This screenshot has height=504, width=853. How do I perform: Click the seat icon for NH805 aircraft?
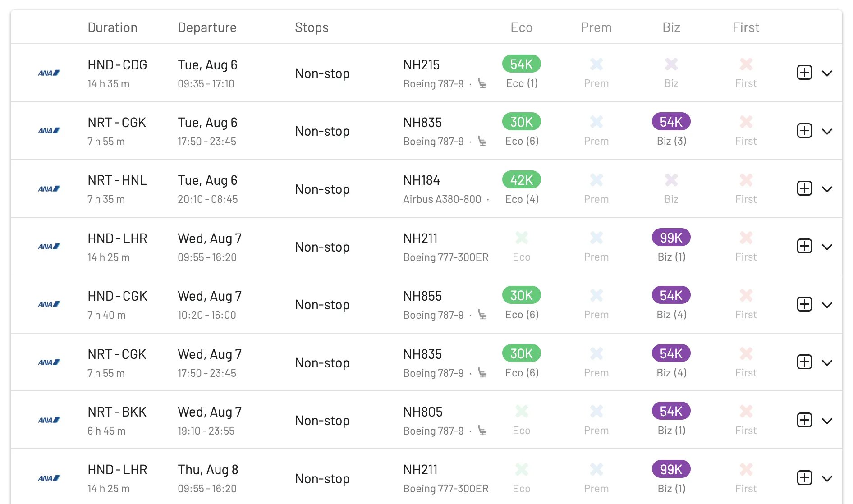point(482,431)
